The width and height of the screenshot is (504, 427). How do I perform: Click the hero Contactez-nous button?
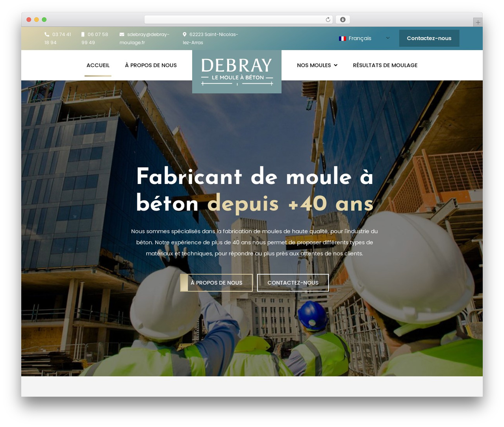tap(293, 283)
